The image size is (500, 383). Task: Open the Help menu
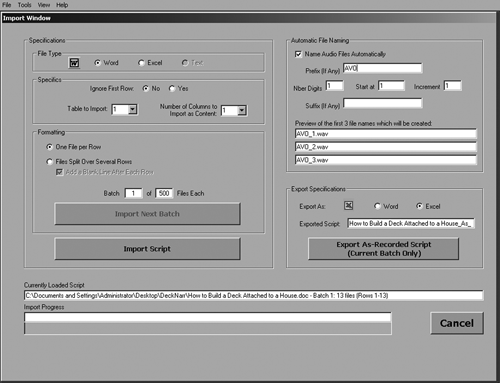pos(62,5)
